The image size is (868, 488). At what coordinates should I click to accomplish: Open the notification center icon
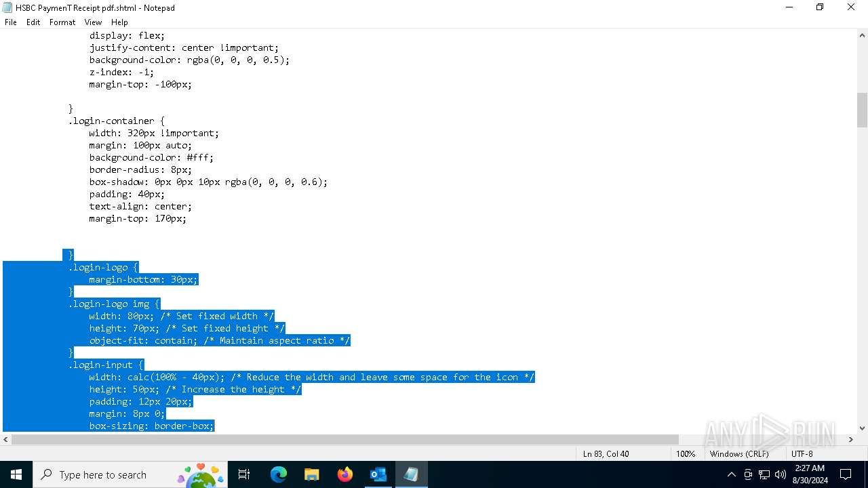(x=846, y=474)
